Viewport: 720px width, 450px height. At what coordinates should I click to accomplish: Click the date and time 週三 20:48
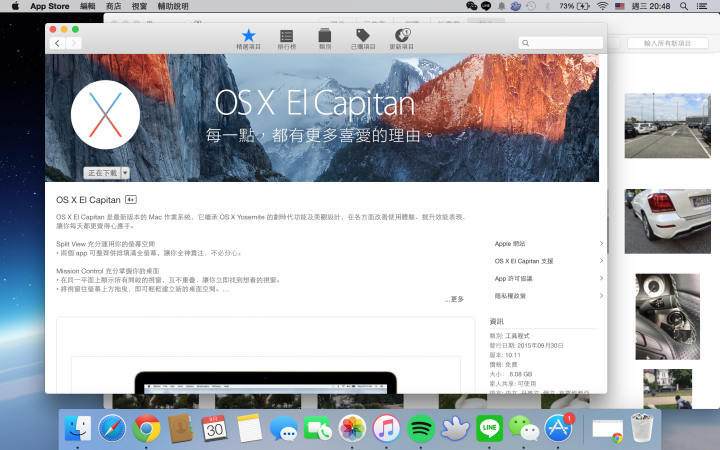pyautogui.click(x=651, y=6)
